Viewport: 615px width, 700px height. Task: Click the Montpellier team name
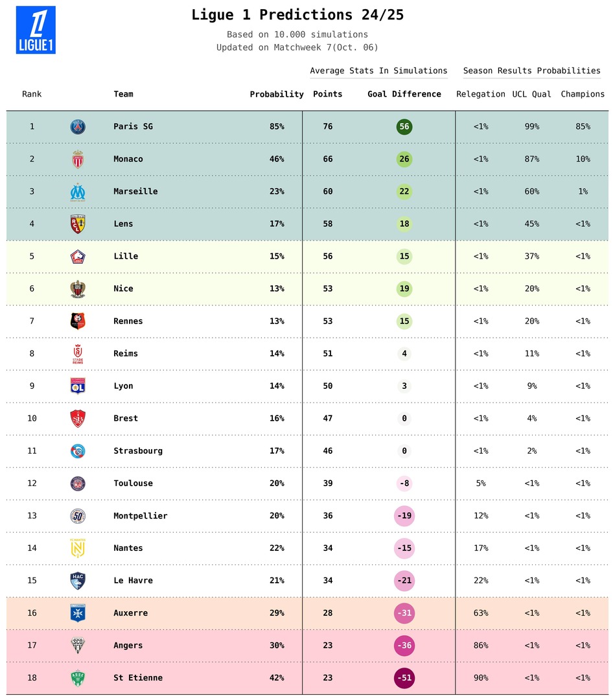(140, 516)
